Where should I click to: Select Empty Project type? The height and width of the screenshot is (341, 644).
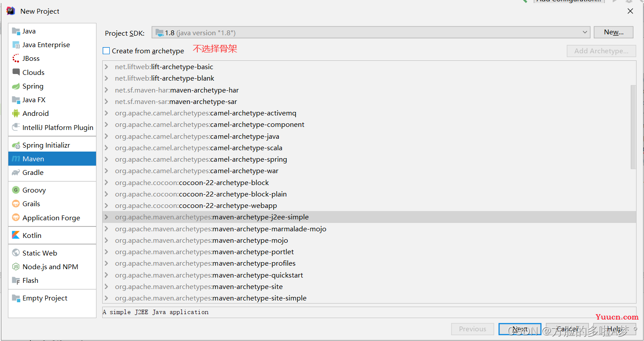tap(52, 298)
